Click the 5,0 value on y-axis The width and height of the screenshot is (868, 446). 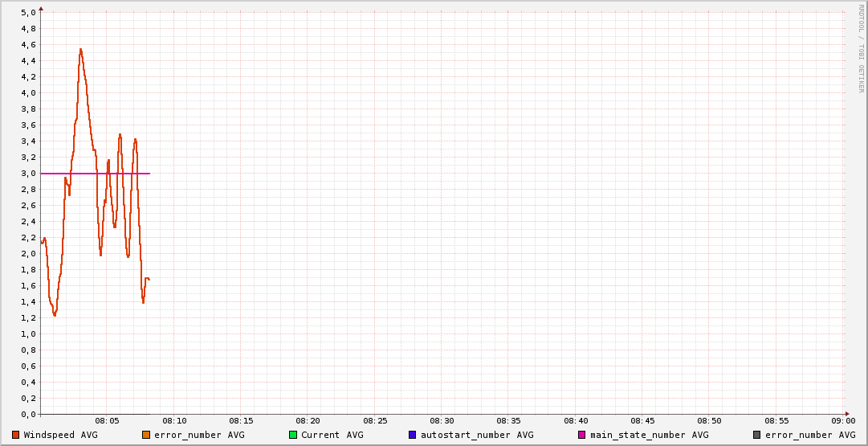pyautogui.click(x=28, y=13)
